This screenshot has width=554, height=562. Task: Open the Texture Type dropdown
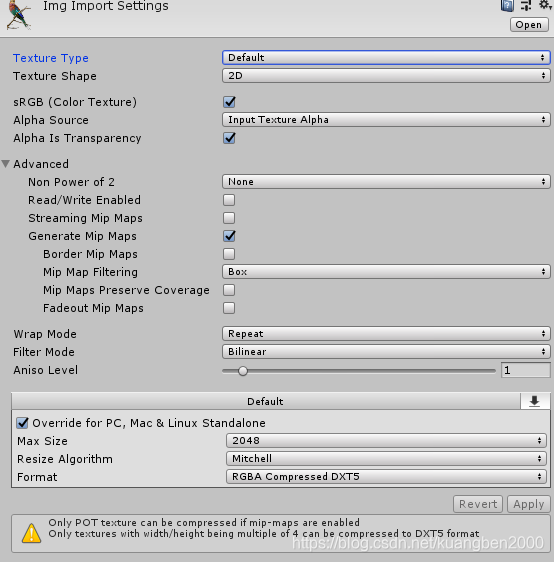coord(386,58)
